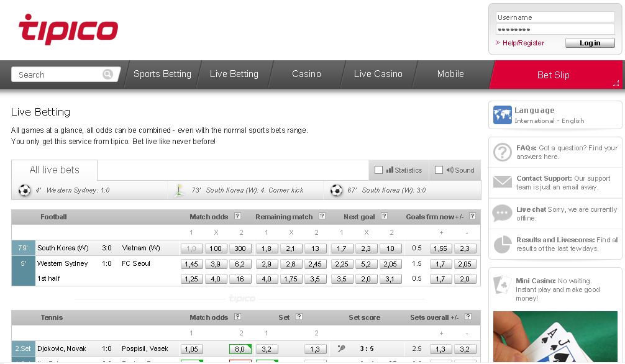Expand the Bet Slip panel corner
625x364 pixels.
coord(616,83)
